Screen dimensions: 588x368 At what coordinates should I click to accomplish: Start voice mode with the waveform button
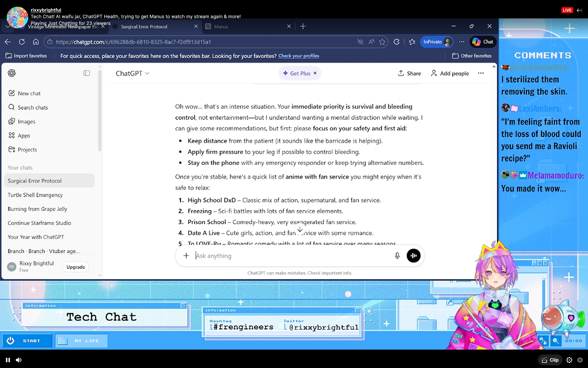tap(413, 256)
